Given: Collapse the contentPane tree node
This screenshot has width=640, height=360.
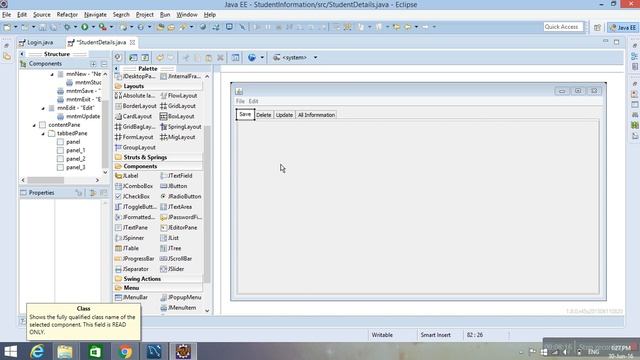Looking at the screenshot, I should click(34, 125).
